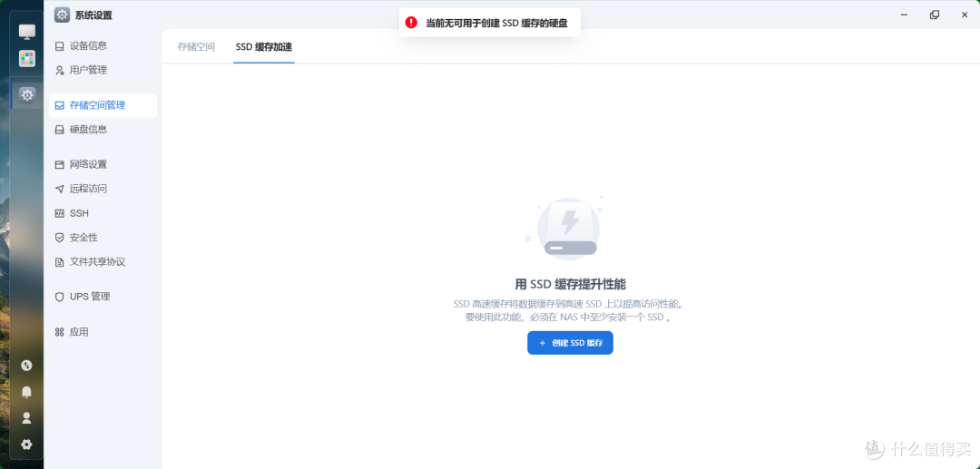Open 设备信息 in the sidebar
The image size is (980, 469).
click(103, 45)
